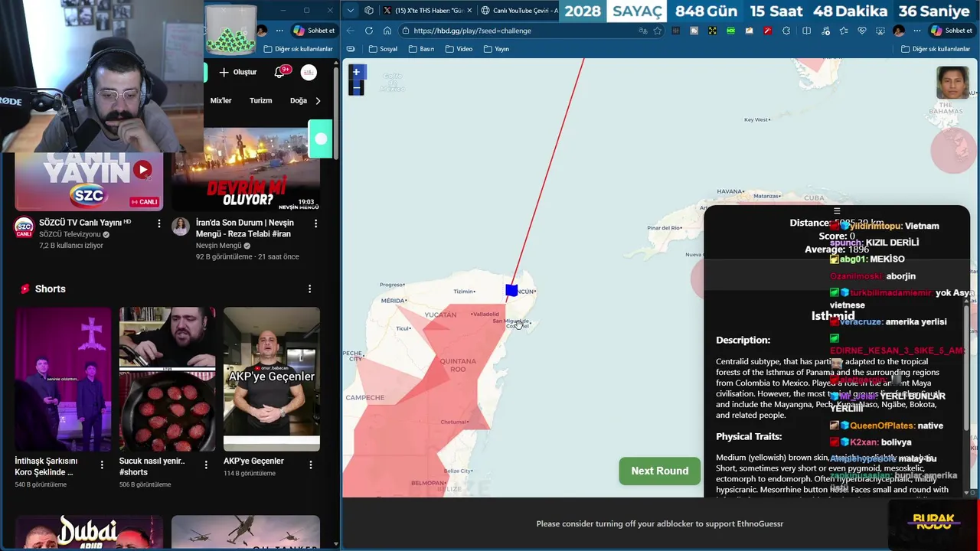The height and width of the screenshot is (551, 980).
Task: Open Sucuk nasıl yenir short
Action: click(167, 379)
